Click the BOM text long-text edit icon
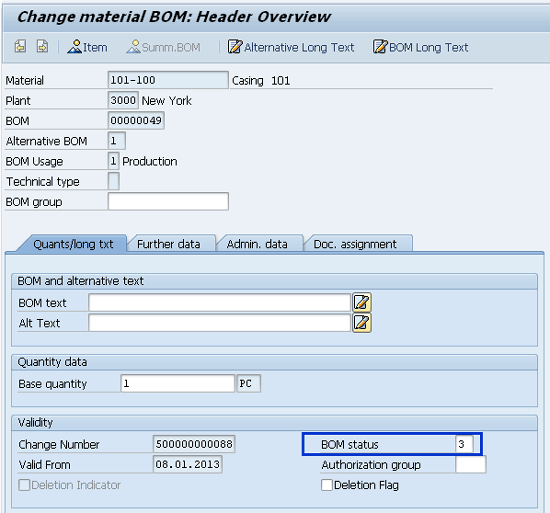This screenshot has height=513, width=550. 362,303
